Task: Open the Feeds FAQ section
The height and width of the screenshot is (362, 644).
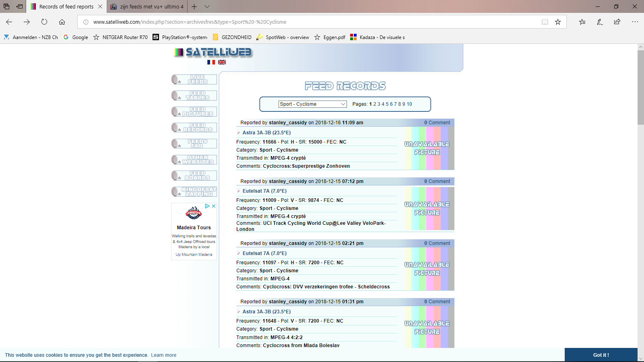Action: [197, 144]
